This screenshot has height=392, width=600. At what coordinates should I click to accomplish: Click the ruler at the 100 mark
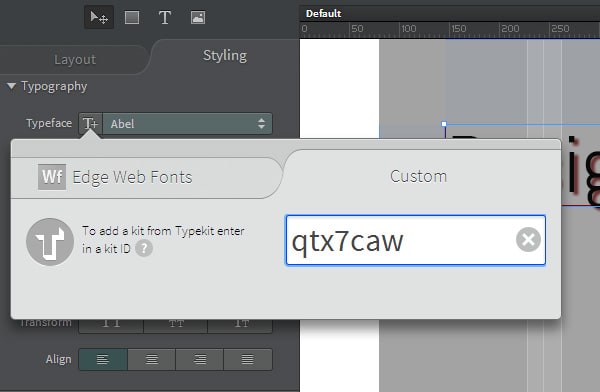(x=408, y=29)
